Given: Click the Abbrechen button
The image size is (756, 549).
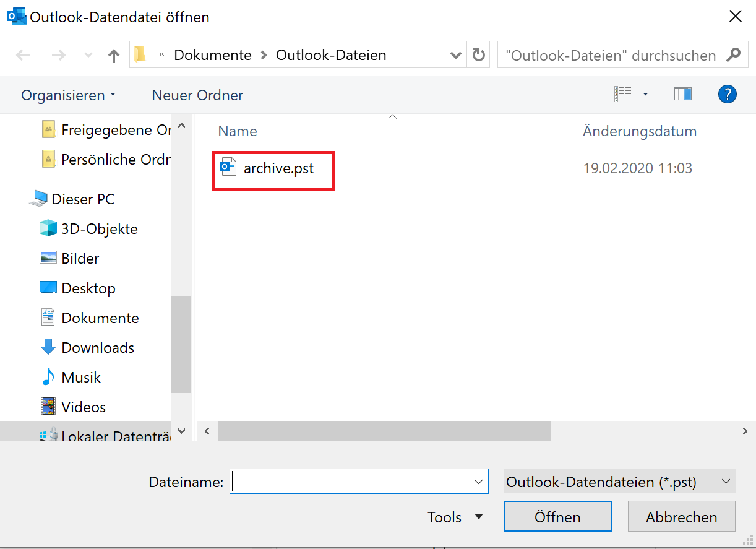Looking at the screenshot, I should [x=682, y=517].
